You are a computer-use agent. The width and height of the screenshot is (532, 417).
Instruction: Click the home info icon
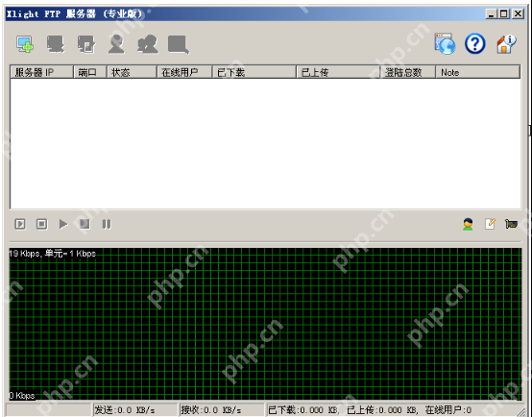(x=506, y=44)
